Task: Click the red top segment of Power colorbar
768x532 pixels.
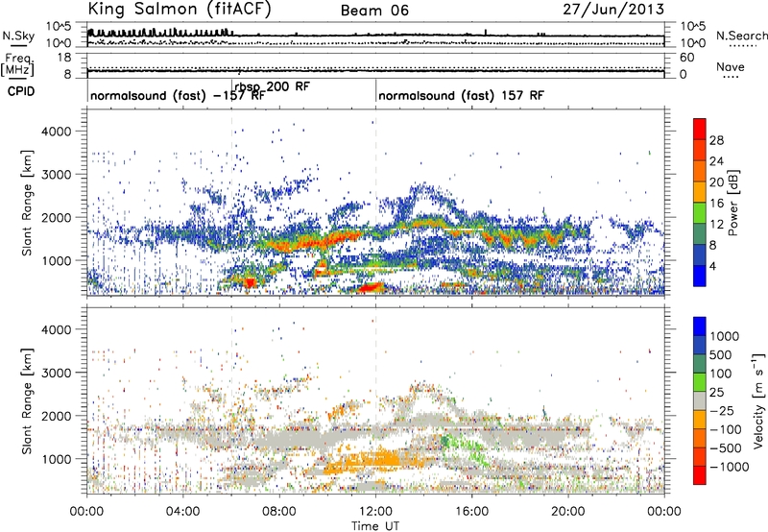Action: [x=700, y=129]
